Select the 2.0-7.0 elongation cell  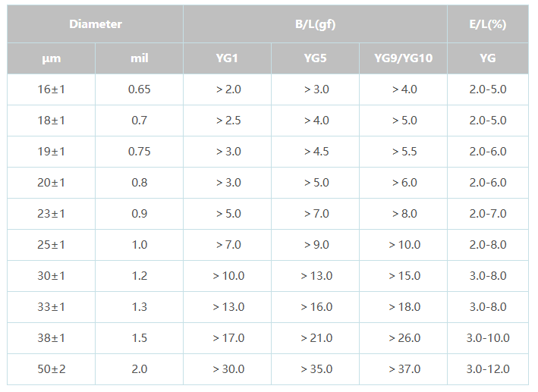click(x=488, y=214)
